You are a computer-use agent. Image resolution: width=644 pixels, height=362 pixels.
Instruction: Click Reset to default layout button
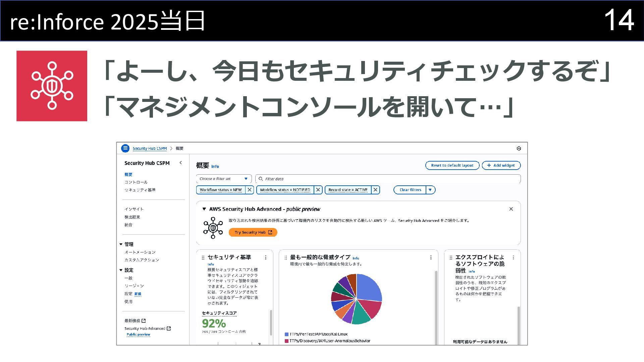tap(452, 165)
